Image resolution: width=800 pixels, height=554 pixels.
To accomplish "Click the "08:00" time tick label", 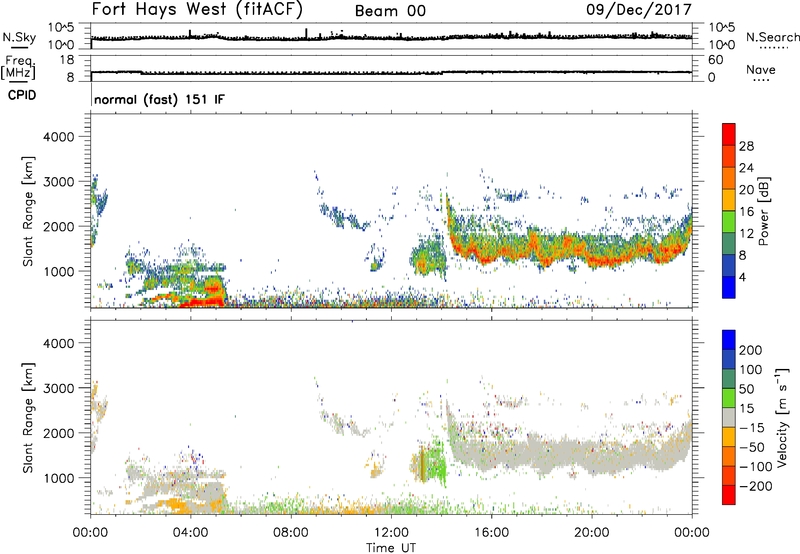I will [x=291, y=533].
